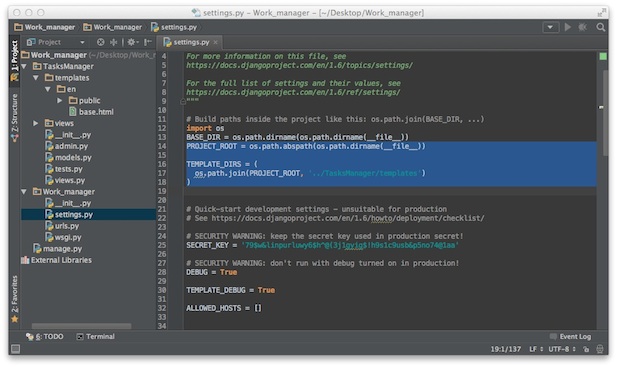
Task: Close the settings.py editor tab
Action: click(215, 42)
